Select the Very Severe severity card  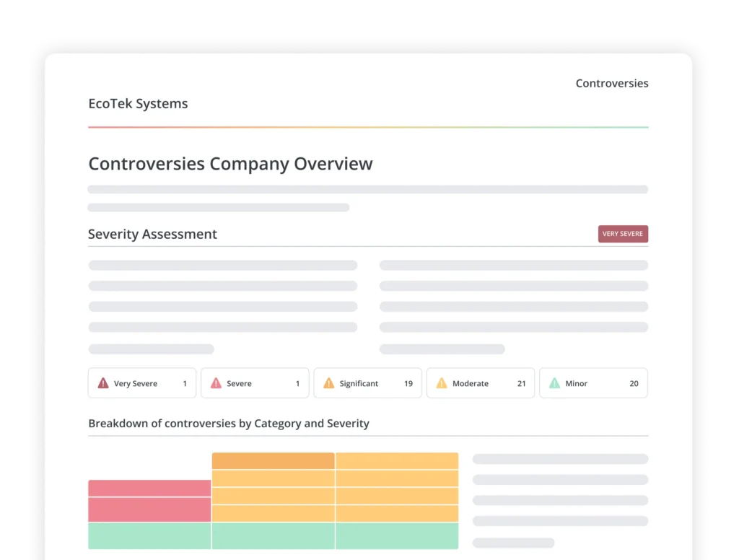(142, 382)
